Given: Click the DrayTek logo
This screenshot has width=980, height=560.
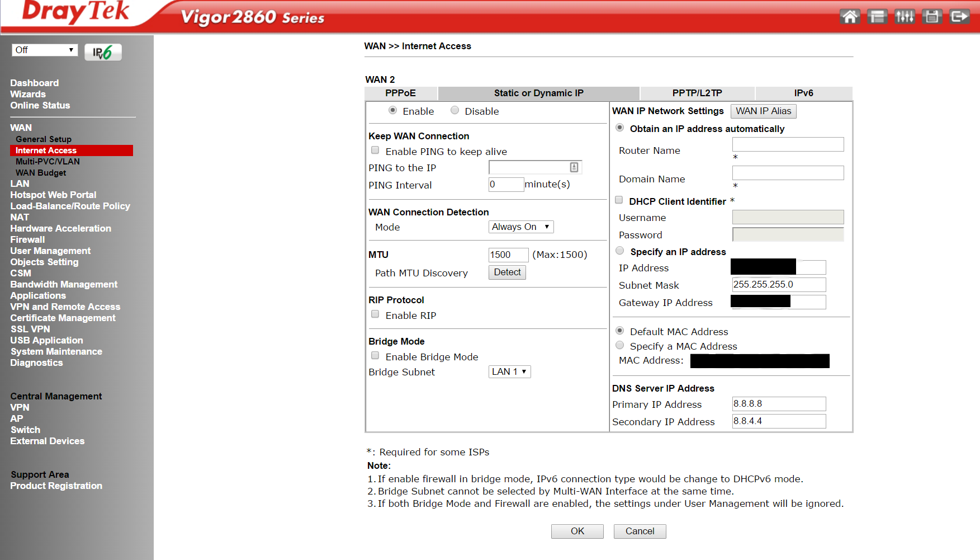Looking at the screenshot, I should (x=75, y=12).
